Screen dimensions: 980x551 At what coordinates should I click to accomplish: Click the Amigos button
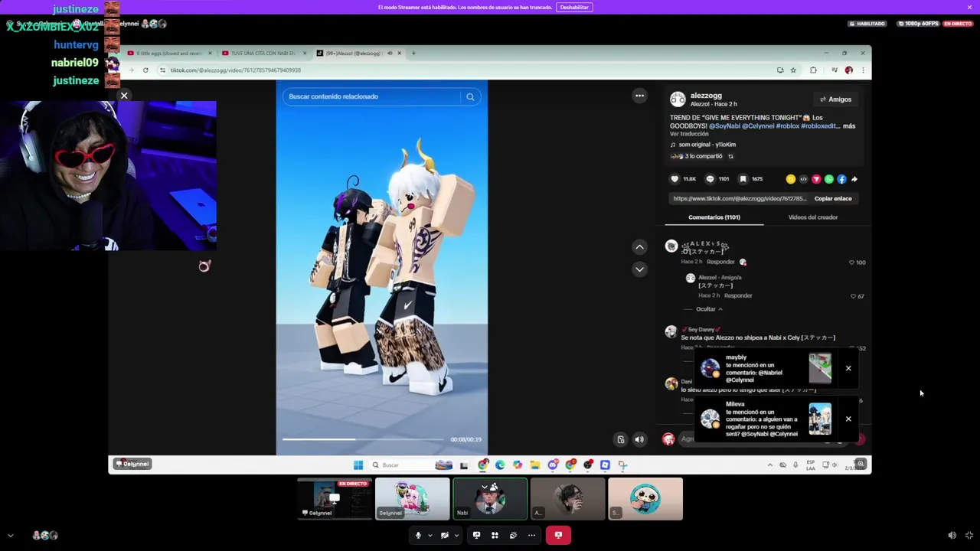coord(835,99)
